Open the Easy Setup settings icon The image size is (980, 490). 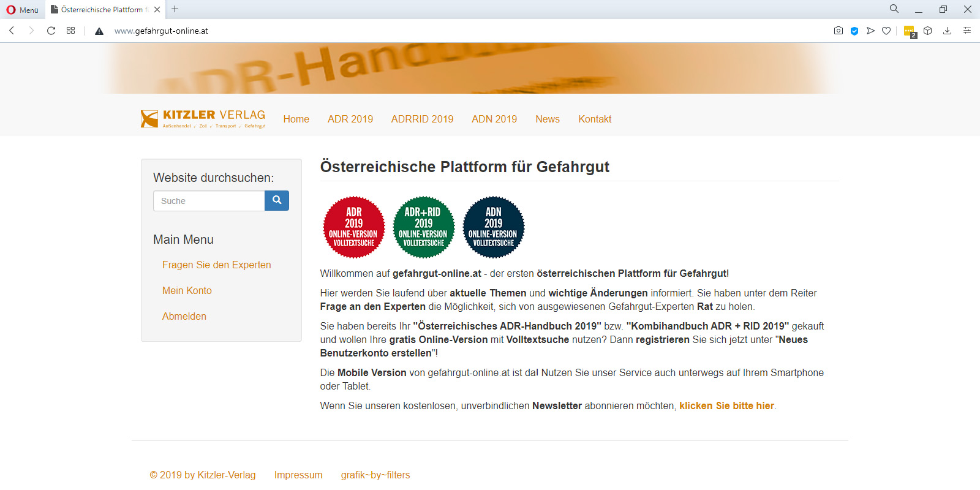pyautogui.click(x=967, y=31)
